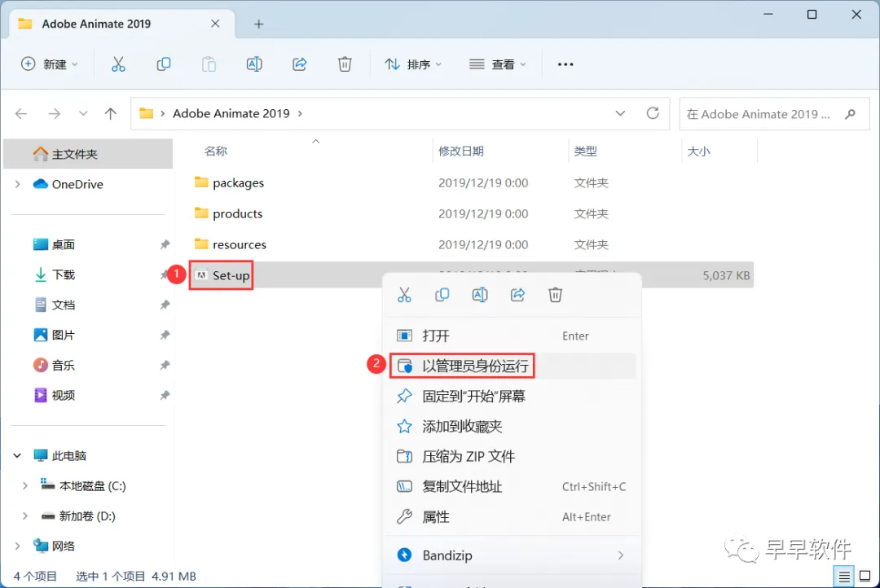Click the search magnifier icon
This screenshot has width=880, height=588.
point(850,114)
